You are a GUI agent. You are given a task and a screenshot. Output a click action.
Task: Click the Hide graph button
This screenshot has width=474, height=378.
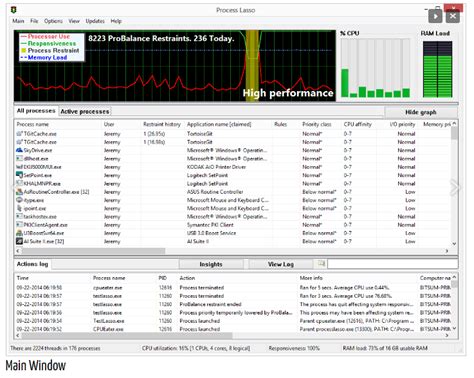[421, 112]
